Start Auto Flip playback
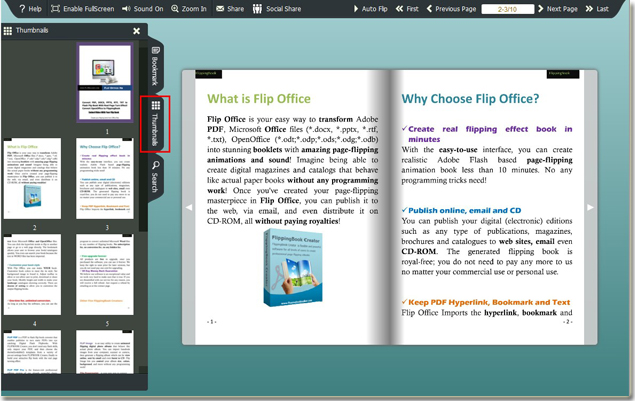635x401 pixels. (370, 9)
